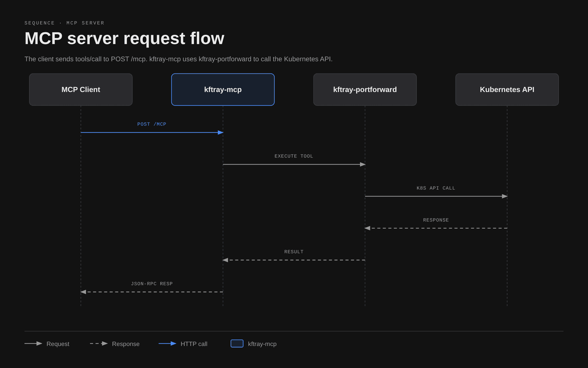Viewport: 588px width, 368px height.
Task: Click the subtitle sentence about tools/call
Action: [x=178, y=59]
